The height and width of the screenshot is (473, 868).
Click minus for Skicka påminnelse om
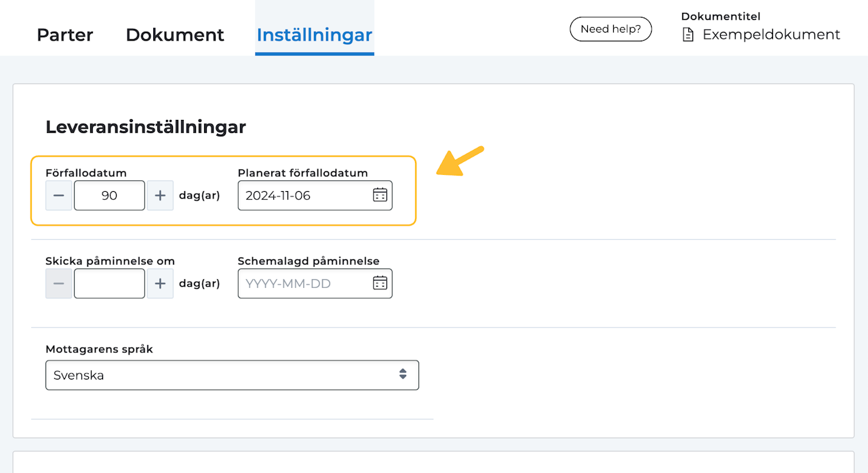[59, 284]
